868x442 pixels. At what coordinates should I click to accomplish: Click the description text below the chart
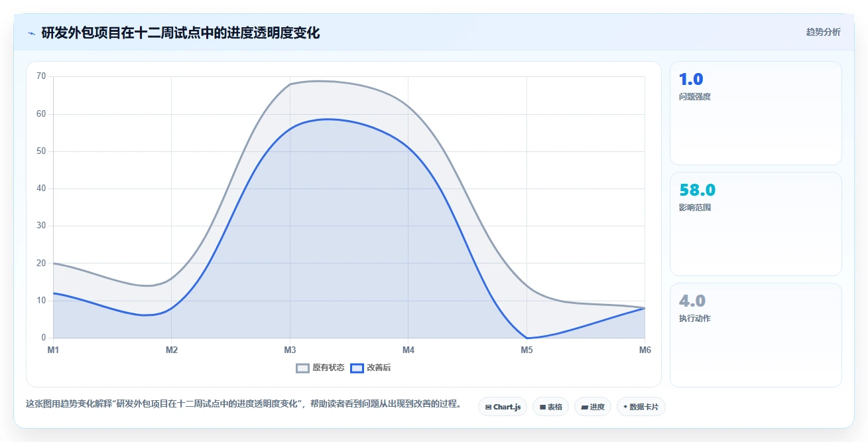pos(243,404)
